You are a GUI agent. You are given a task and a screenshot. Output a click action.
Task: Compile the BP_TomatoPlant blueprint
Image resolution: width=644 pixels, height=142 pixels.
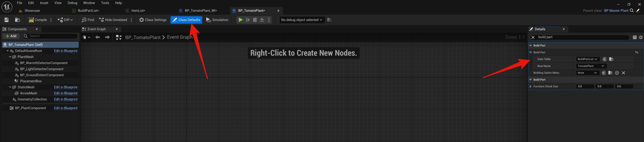38,20
